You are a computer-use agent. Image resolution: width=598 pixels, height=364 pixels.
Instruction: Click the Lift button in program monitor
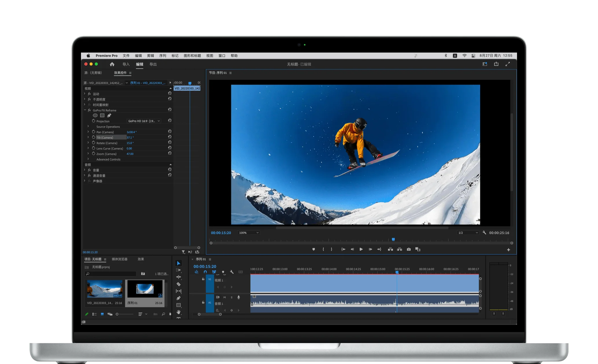(x=390, y=249)
